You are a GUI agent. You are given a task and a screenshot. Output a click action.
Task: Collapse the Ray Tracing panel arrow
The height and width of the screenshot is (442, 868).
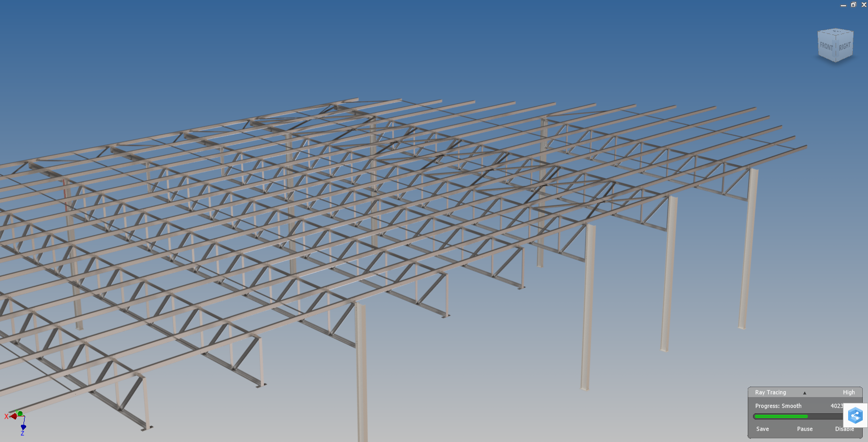tap(804, 393)
